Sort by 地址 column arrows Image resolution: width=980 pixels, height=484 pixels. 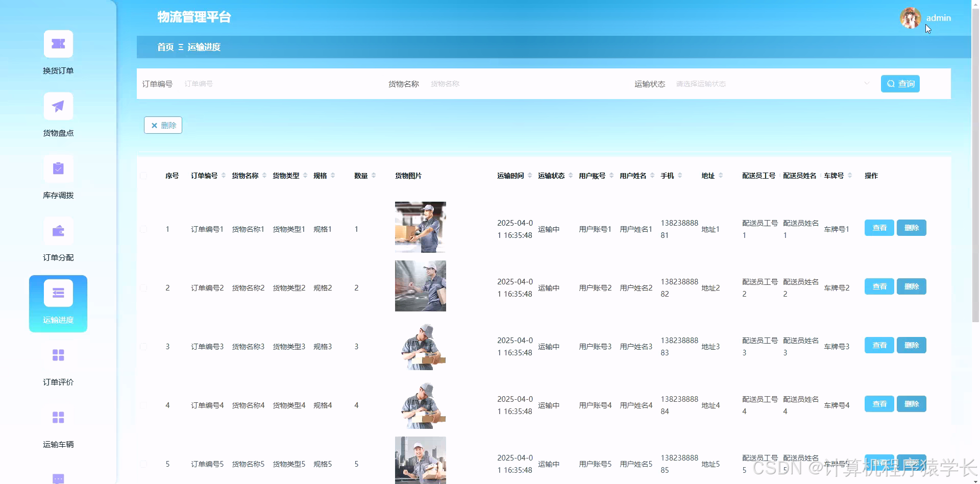(x=720, y=176)
